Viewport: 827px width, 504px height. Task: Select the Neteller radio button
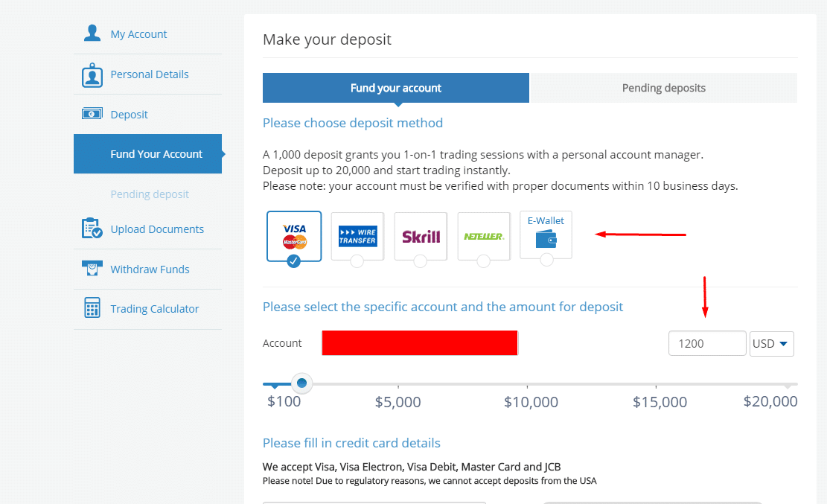(484, 261)
